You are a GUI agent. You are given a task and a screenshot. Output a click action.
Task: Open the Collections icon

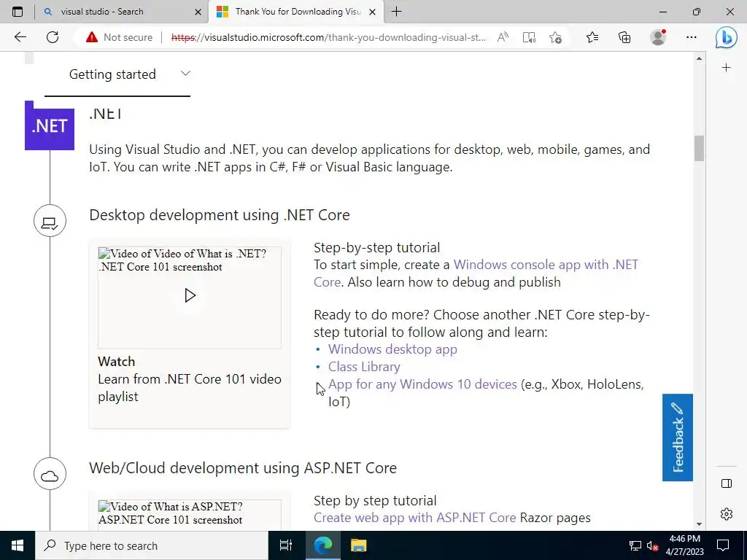[x=624, y=37]
